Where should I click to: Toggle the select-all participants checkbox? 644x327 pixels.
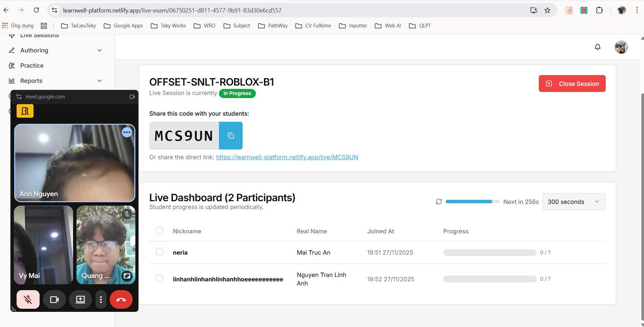tap(159, 230)
